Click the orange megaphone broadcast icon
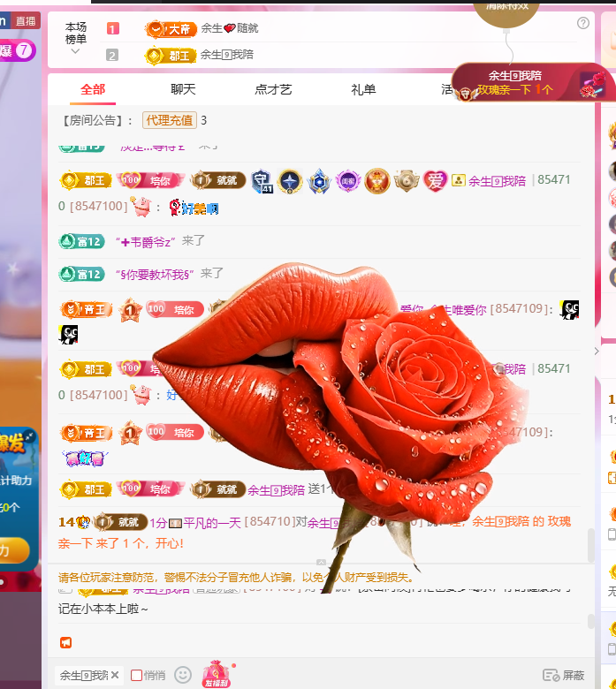This screenshot has width=616, height=689. (66, 643)
